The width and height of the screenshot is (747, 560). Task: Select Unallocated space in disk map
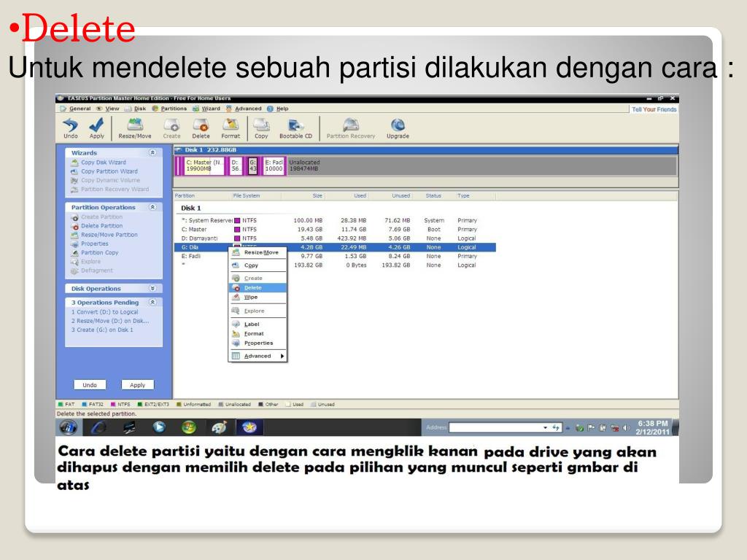click(x=481, y=166)
